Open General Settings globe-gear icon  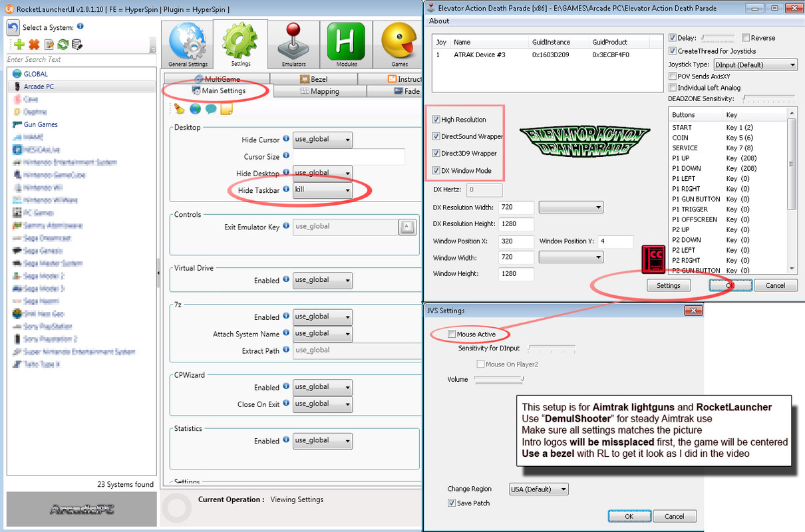tap(188, 45)
